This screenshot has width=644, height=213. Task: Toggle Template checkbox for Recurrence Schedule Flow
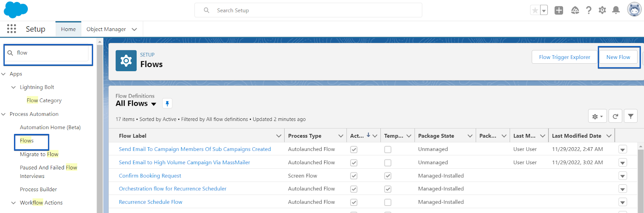pyautogui.click(x=388, y=202)
